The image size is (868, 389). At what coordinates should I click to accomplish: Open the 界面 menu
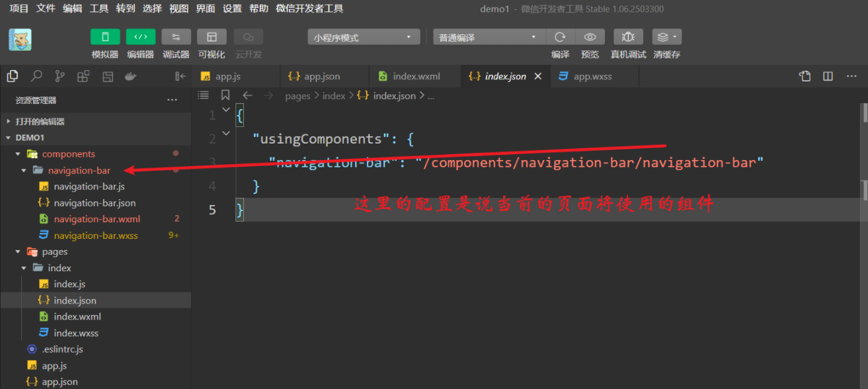pyautogui.click(x=206, y=9)
